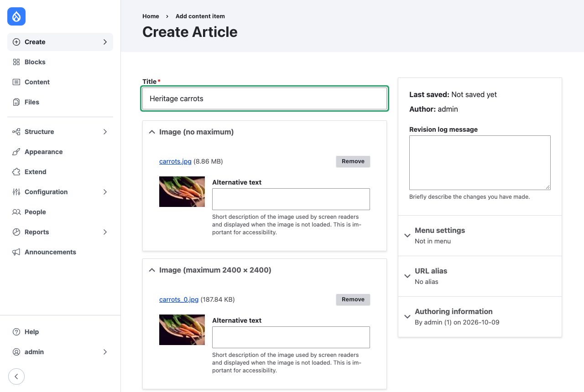Expand the Reports submenu chevron
584x392 pixels.
point(105,232)
